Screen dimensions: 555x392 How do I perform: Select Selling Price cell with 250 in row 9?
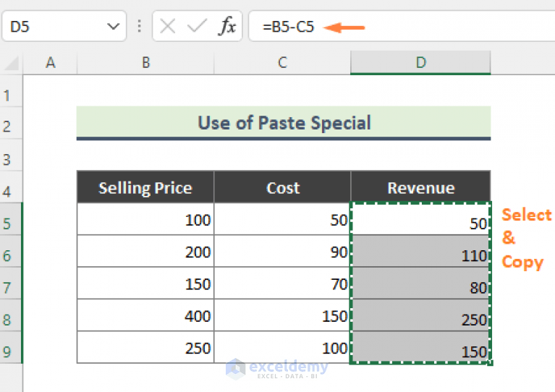[145, 347]
